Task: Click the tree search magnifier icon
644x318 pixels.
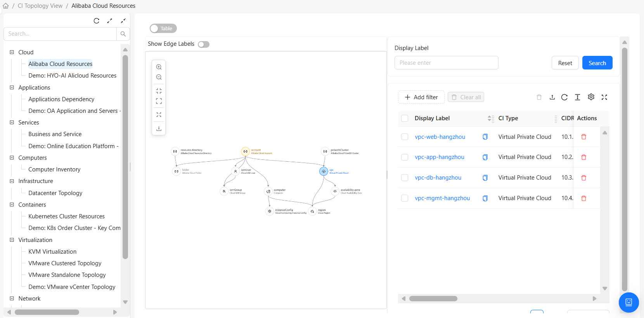Action: pyautogui.click(x=123, y=34)
